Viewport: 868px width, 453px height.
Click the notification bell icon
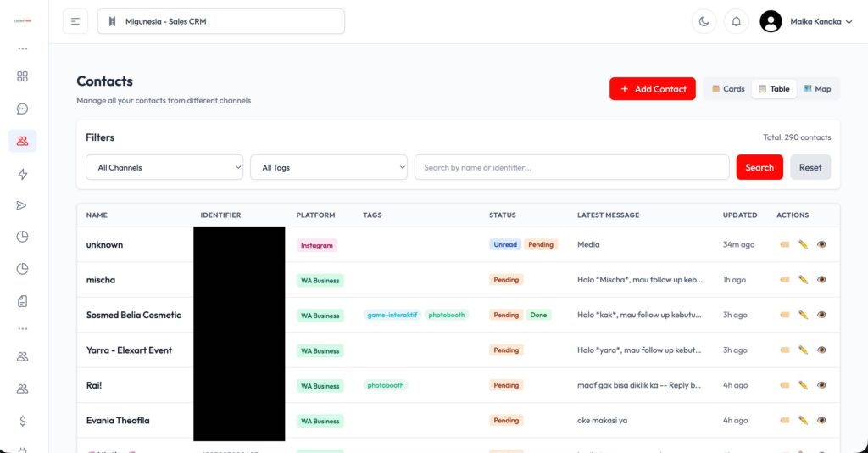point(737,21)
